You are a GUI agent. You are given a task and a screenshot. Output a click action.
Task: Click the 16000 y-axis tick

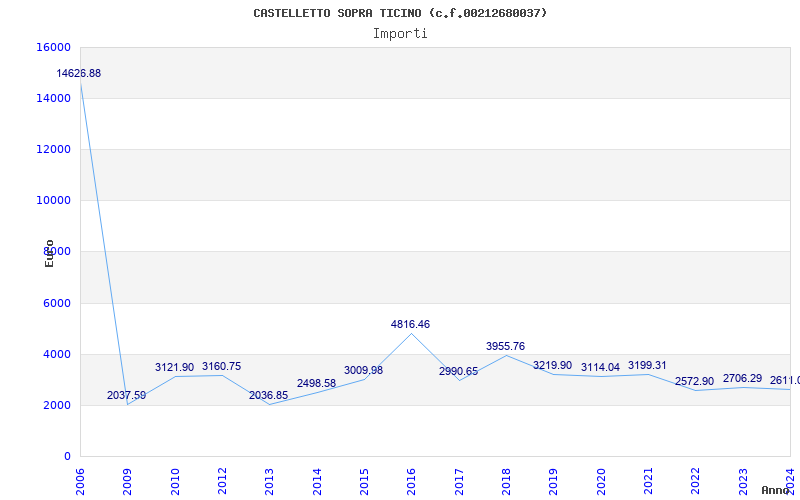click(54, 47)
